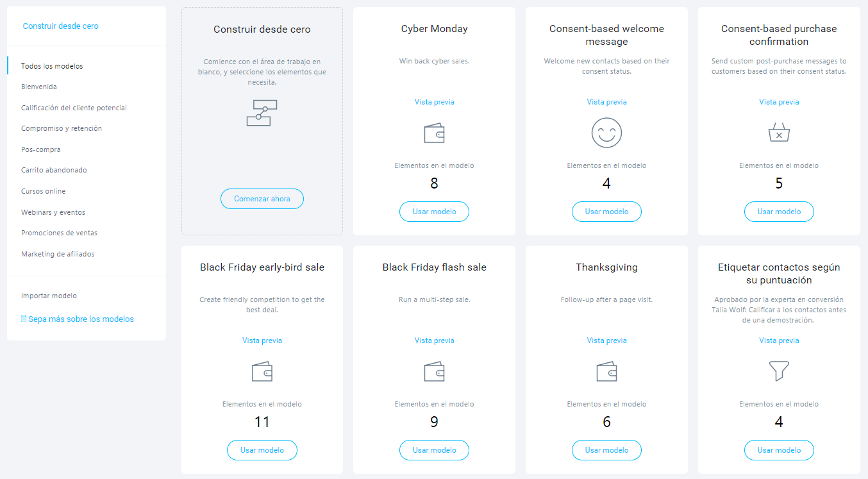The height and width of the screenshot is (479, 868).
Task: Open Sepa más sobre los modelos link
Action: click(x=81, y=319)
